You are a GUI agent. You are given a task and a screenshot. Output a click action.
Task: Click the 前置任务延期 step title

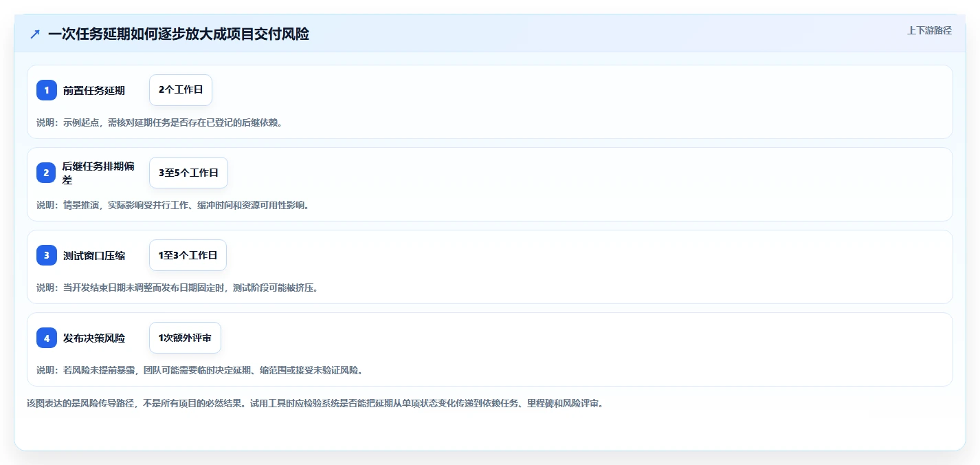coord(94,90)
